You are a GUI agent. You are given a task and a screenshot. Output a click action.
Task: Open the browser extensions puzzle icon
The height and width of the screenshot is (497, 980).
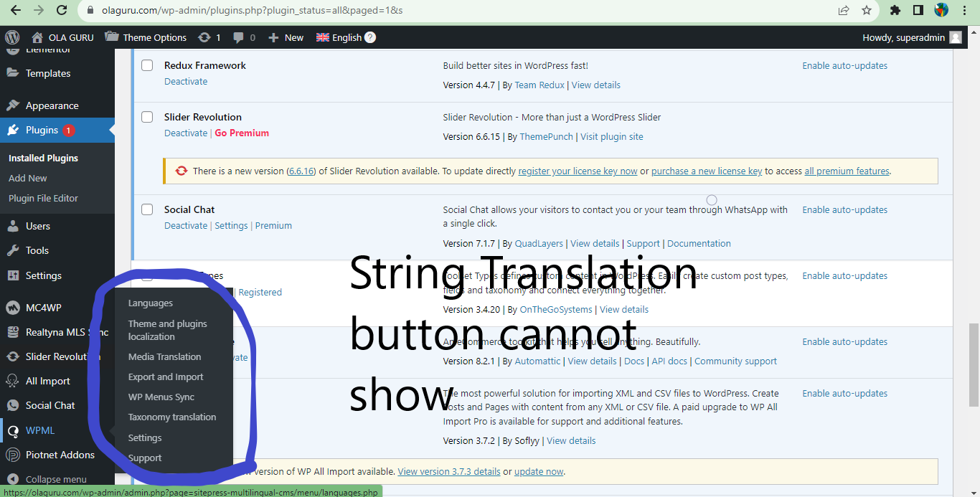click(895, 10)
